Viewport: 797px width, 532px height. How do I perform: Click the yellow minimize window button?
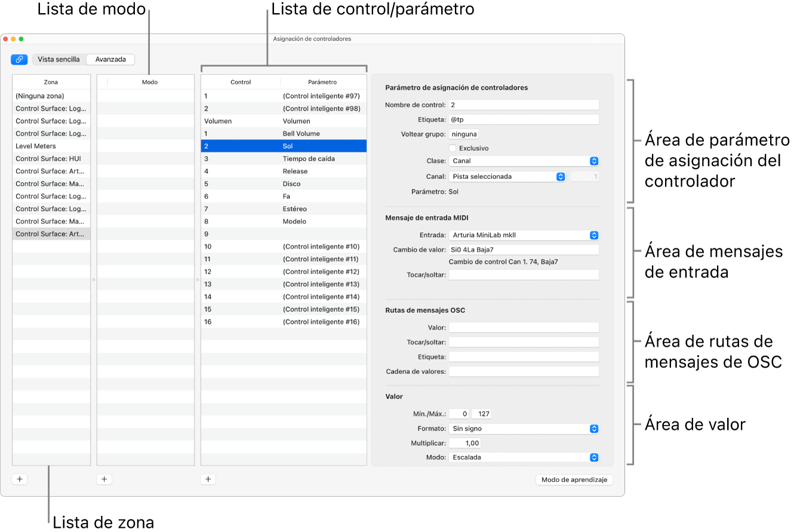[13, 39]
